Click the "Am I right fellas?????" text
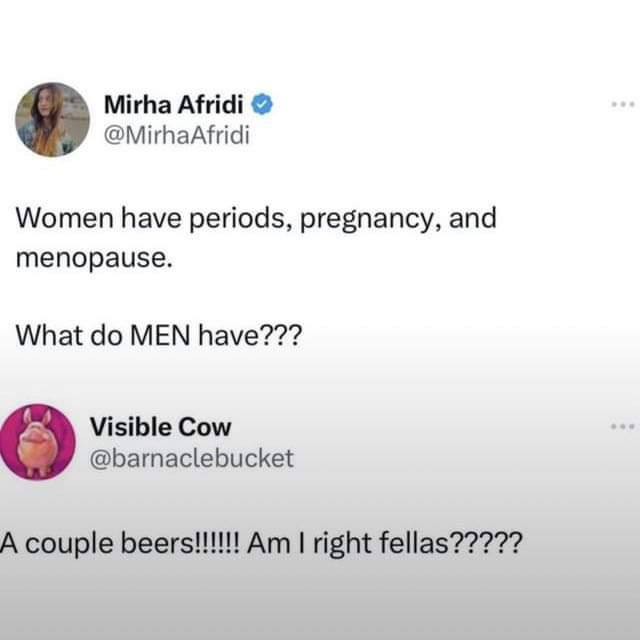This screenshot has height=640, width=640. pos(384,545)
